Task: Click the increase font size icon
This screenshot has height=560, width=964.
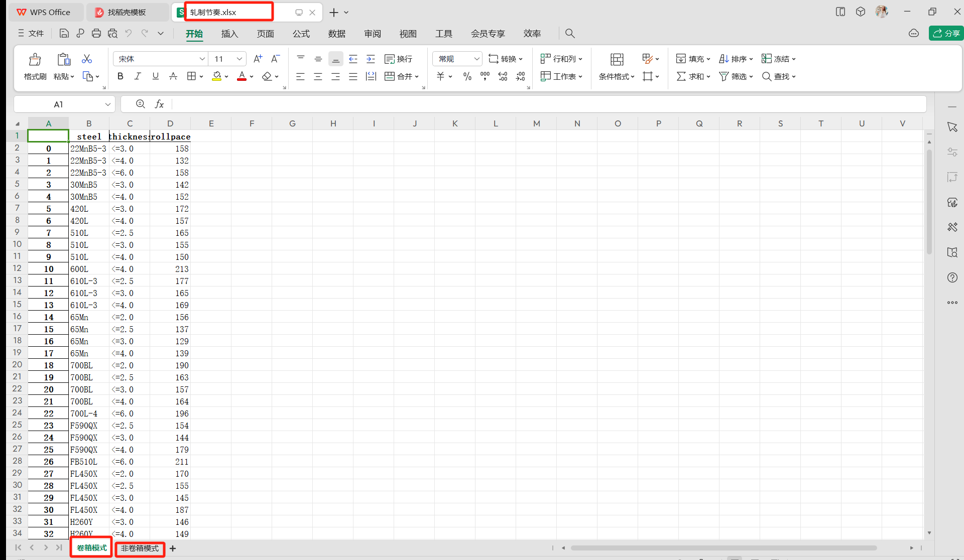Action: tap(258, 59)
